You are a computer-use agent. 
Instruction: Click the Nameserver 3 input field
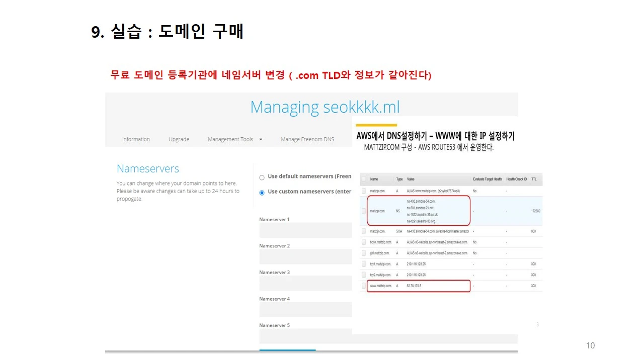pos(304,283)
